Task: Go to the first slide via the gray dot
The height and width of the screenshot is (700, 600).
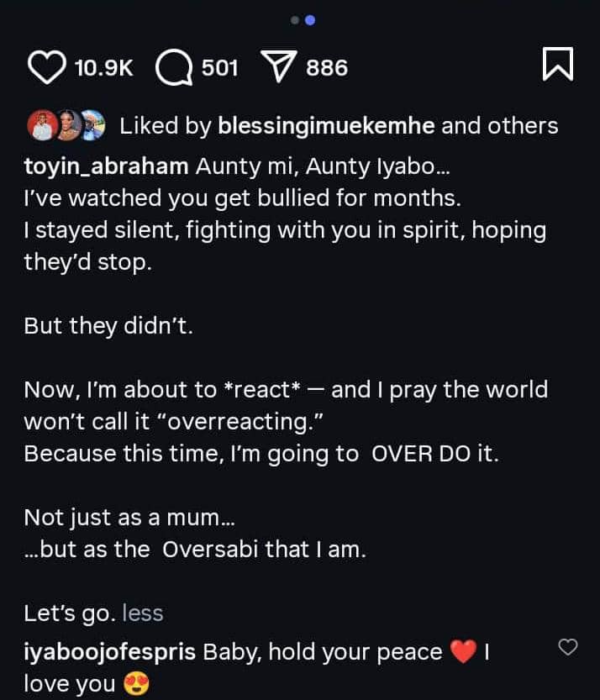Action: click(x=295, y=20)
